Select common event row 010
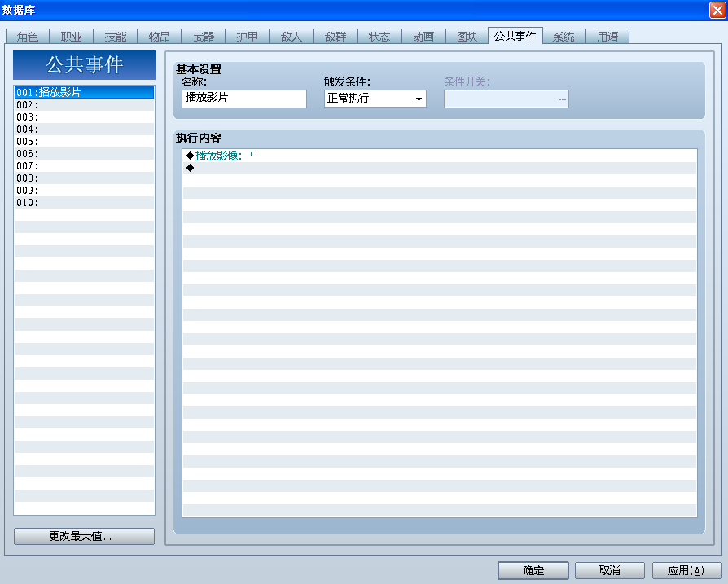 point(84,202)
